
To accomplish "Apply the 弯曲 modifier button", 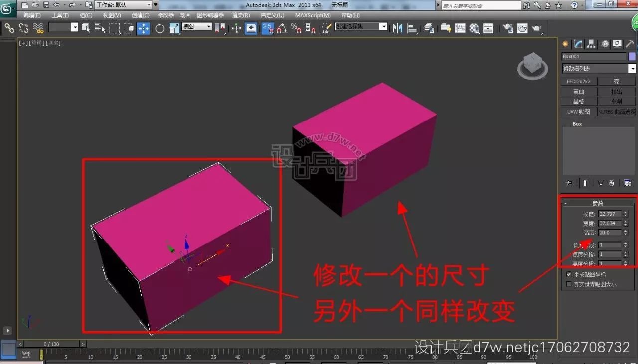I will pos(578,91).
